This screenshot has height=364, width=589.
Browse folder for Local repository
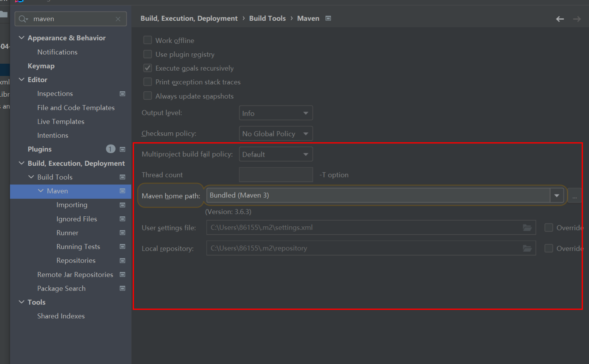pyautogui.click(x=527, y=248)
